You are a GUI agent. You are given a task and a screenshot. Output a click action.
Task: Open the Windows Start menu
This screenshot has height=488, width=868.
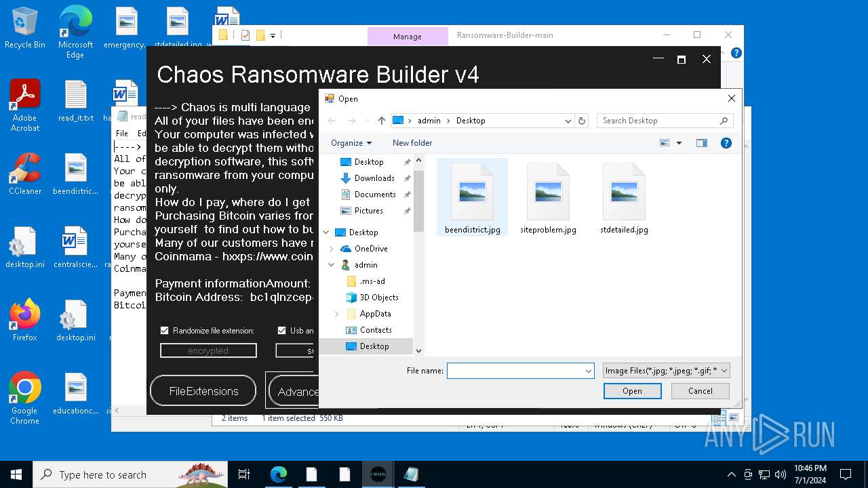16,474
